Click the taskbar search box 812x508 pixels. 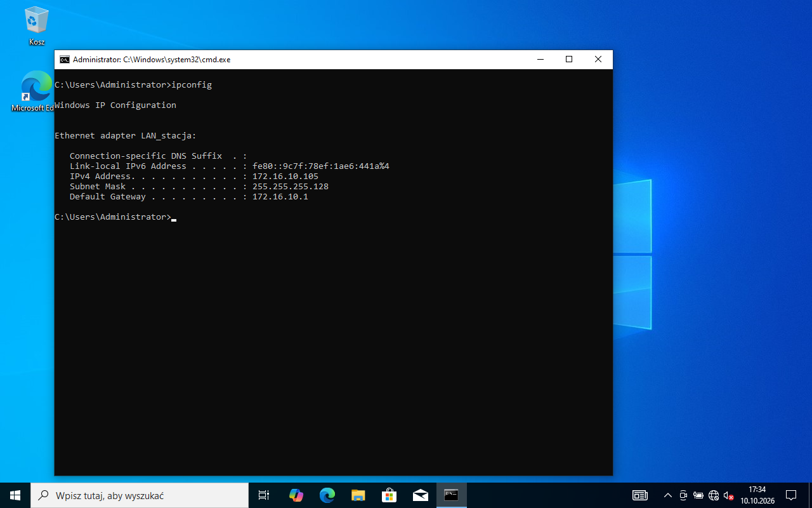[140, 495]
